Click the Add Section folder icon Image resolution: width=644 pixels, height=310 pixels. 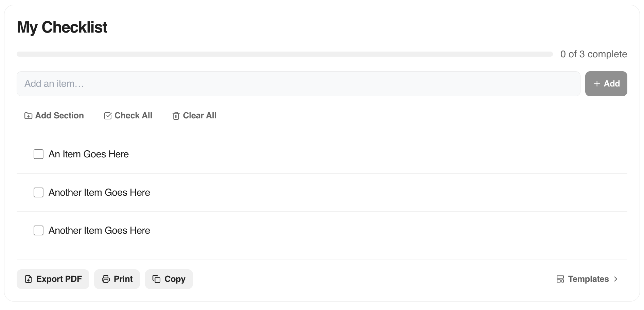point(28,116)
